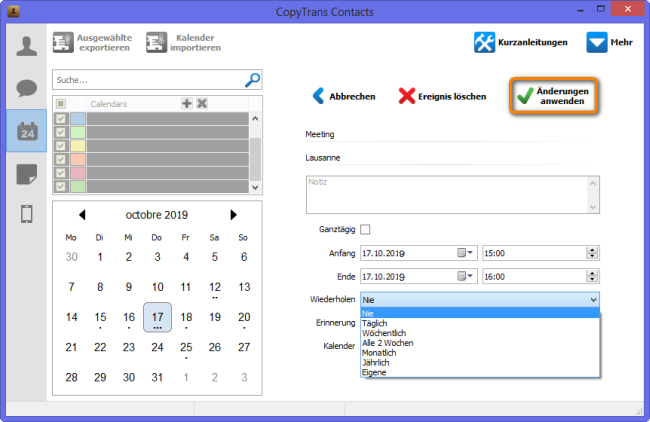This screenshot has height=422, width=650.
Task: Click the yellow calendar color swatch
Action: pos(78,146)
